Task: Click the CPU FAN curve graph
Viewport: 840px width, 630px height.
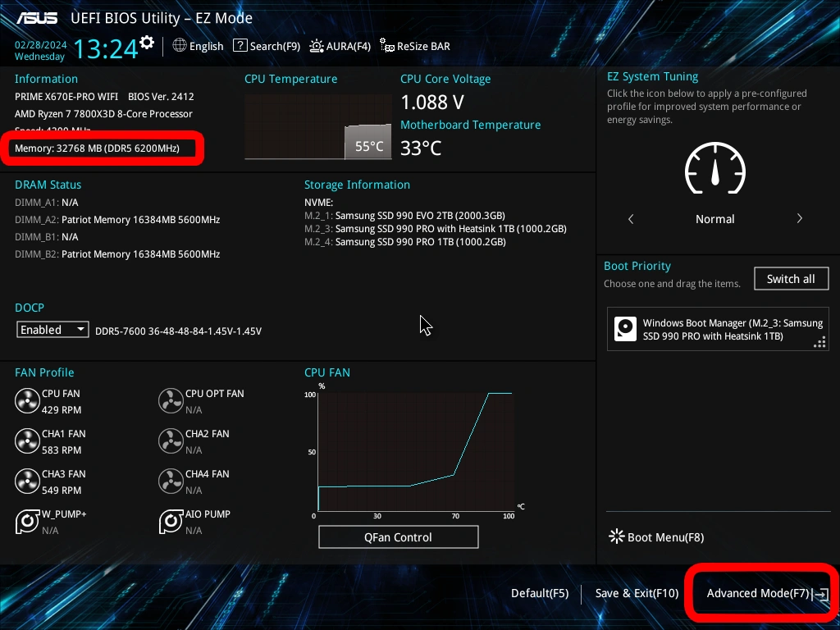Action: pos(416,452)
